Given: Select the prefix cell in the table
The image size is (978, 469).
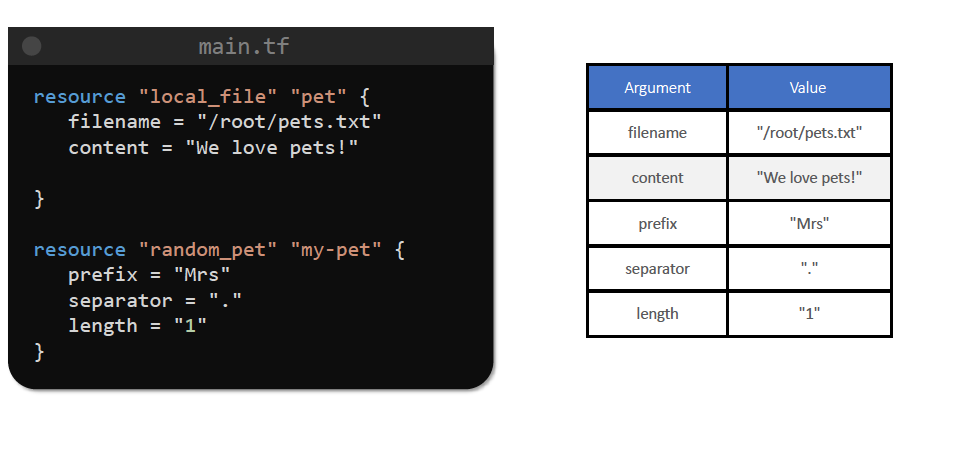Looking at the screenshot, I should pos(657,223).
